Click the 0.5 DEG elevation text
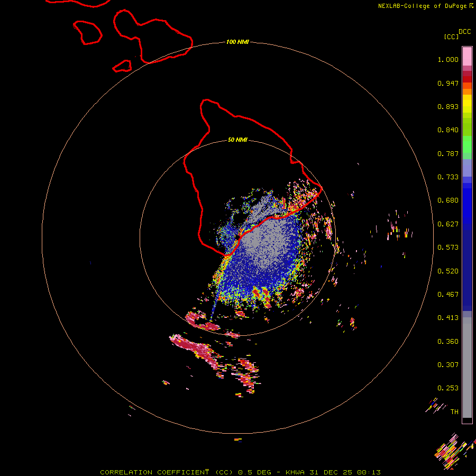This screenshot has height=476, width=476. pos(254,472)
